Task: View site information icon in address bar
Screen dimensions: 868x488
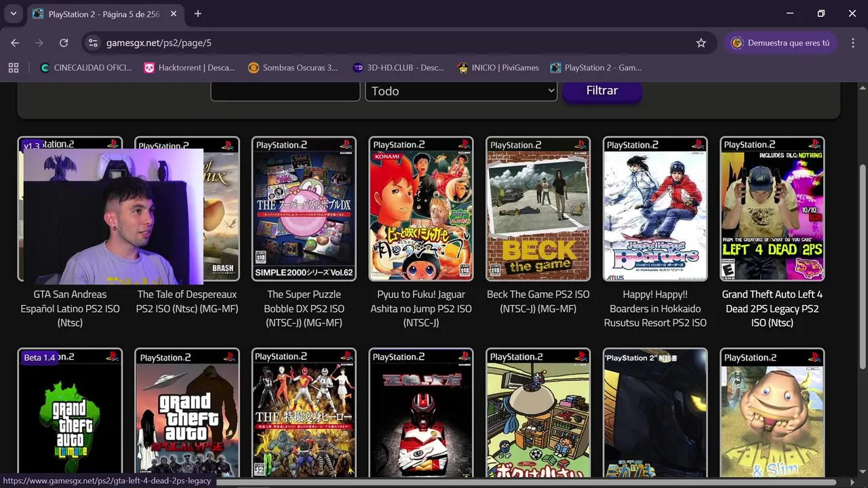Action: [94, 43]
